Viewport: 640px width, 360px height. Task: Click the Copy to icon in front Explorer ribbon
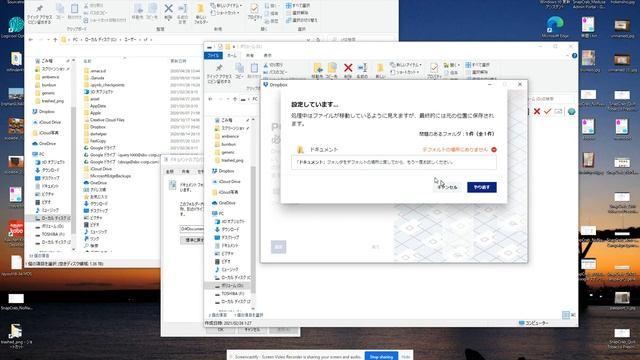(332, 68)
